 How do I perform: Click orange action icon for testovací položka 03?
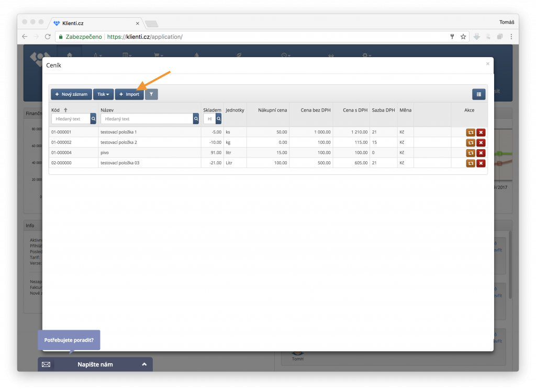pyautogui.click(x=471, y=163)
